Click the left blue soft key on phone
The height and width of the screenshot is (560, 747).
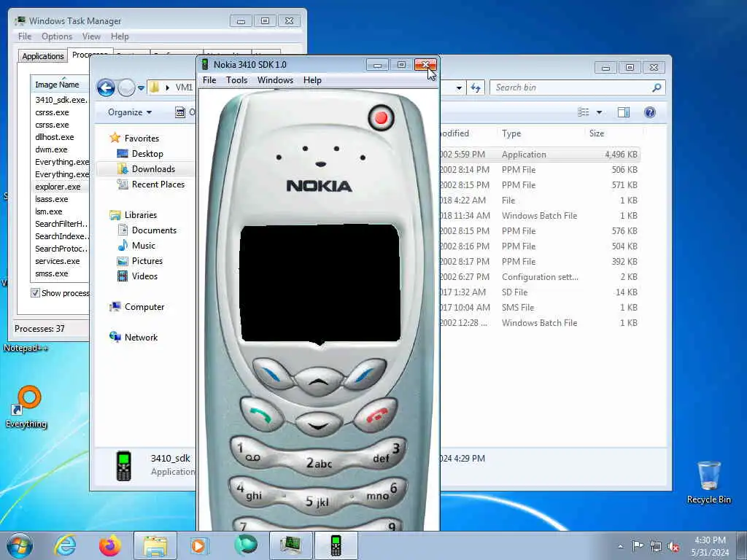tap(273, 374)
